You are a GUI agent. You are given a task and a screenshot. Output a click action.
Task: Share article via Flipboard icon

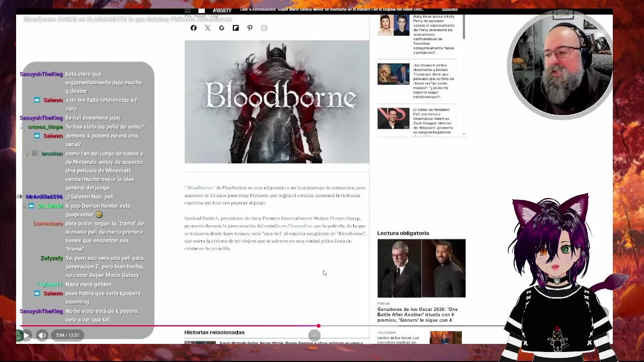coord(236,28)
